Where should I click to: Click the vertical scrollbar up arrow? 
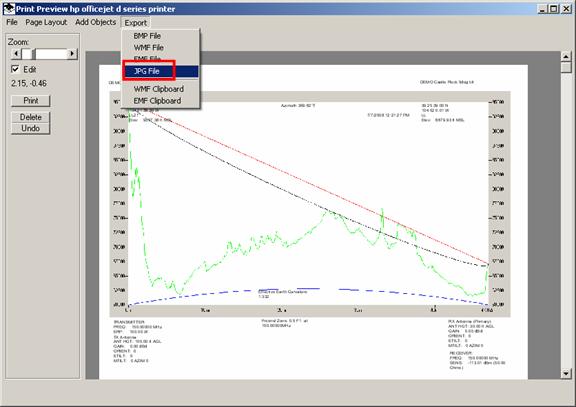click(566, 57)
